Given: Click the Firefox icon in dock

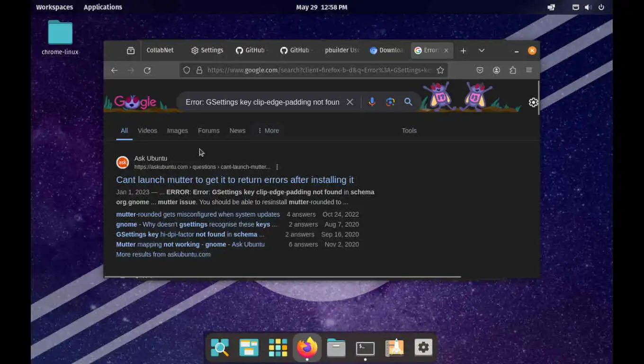Looking at the screenshot, I should pos(307,348).
